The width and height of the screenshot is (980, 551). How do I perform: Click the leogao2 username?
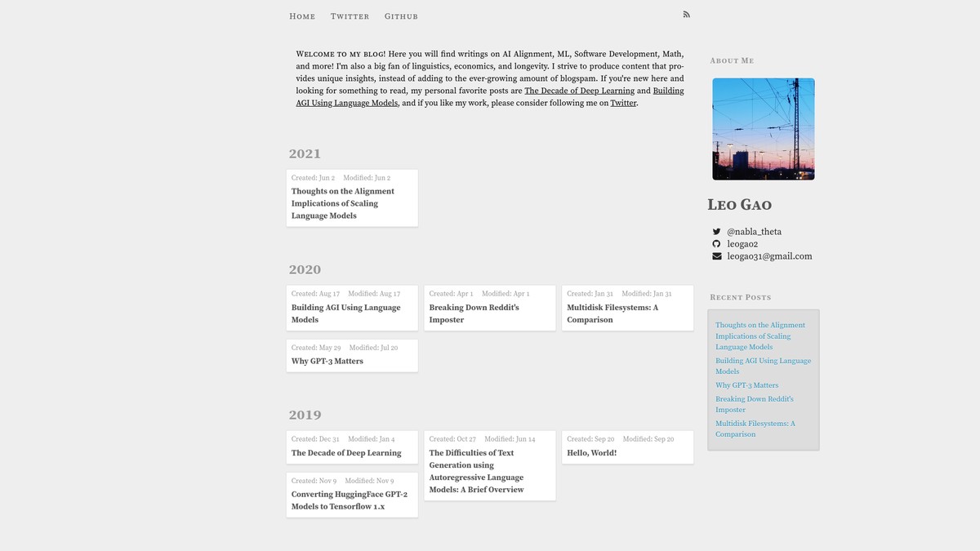click(x=742, y=244)
